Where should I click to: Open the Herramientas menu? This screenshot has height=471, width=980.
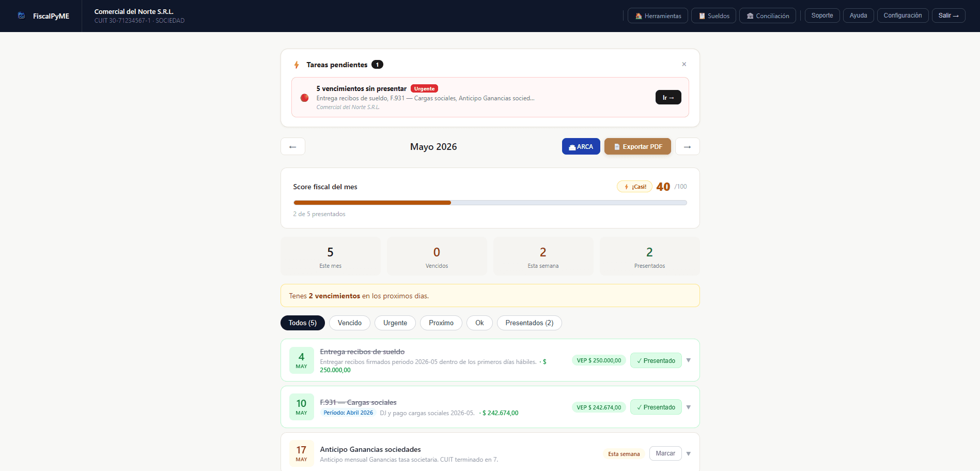click(658, 16)
